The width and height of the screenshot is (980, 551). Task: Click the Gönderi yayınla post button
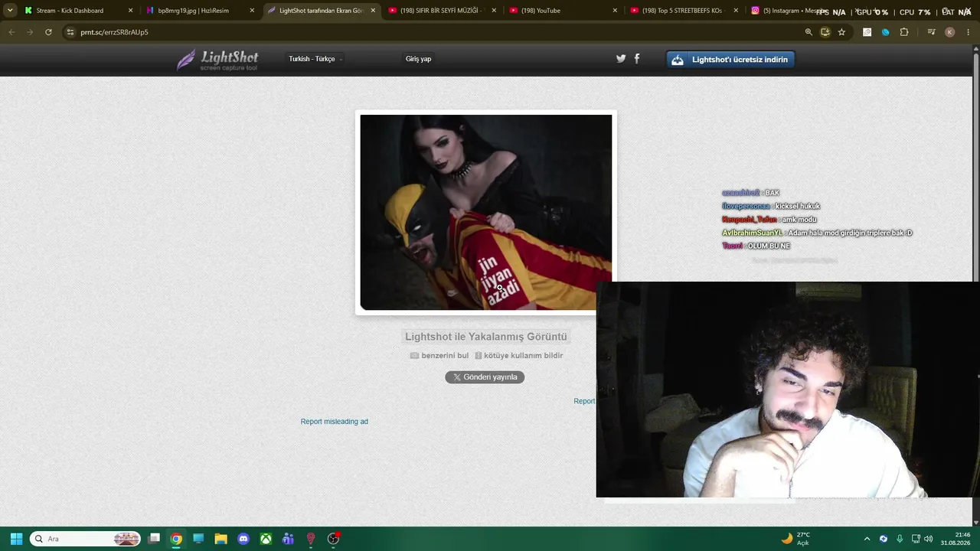(x=485, y=377)
